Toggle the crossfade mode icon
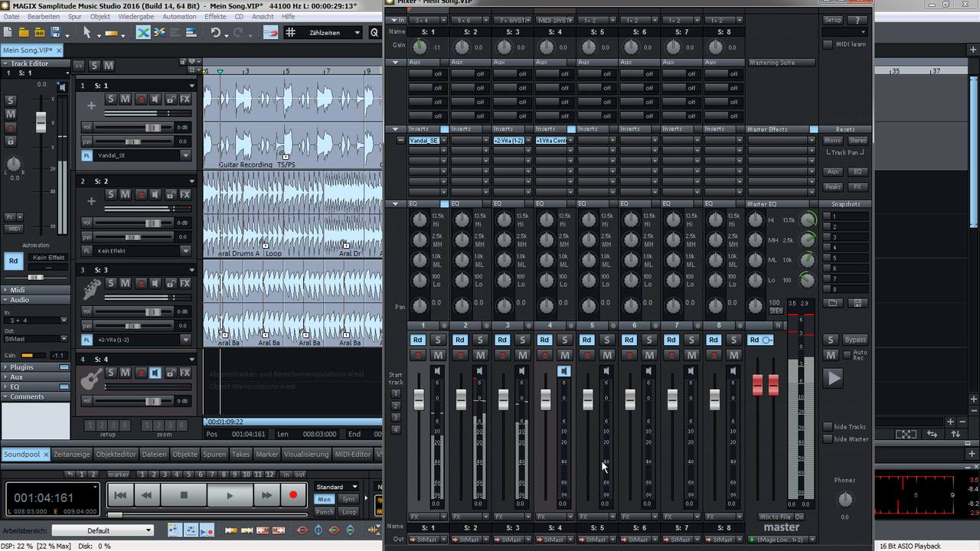 click(x=142, y=33)
